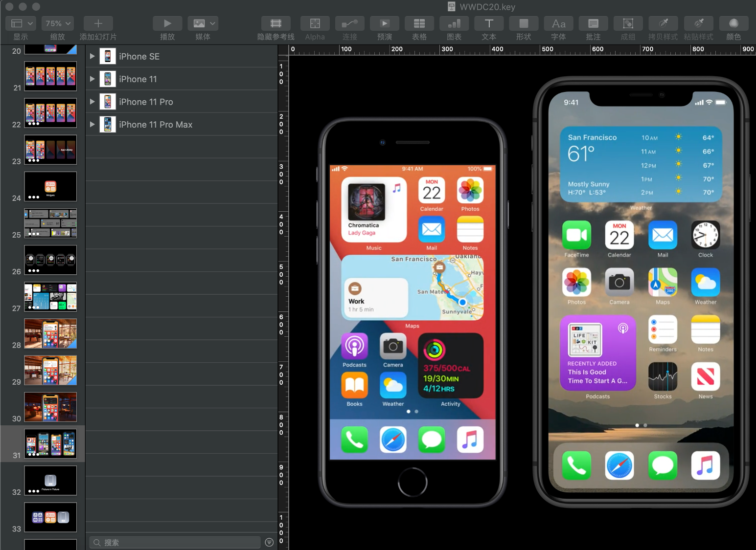Click Podcasts app icon on iPhone SE mockup
This screenshot has height=550, width=756.
(x=354, y=346)
